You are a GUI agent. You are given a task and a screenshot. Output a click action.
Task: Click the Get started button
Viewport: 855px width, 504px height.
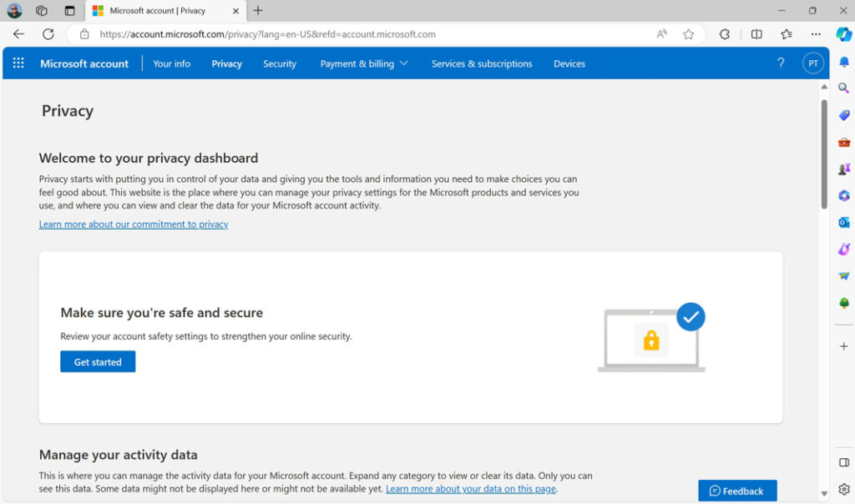pyautogui.click(x=98, y=361)
